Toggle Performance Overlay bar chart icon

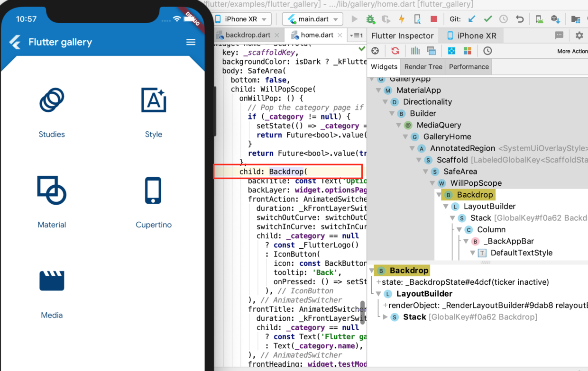(415, 51)
